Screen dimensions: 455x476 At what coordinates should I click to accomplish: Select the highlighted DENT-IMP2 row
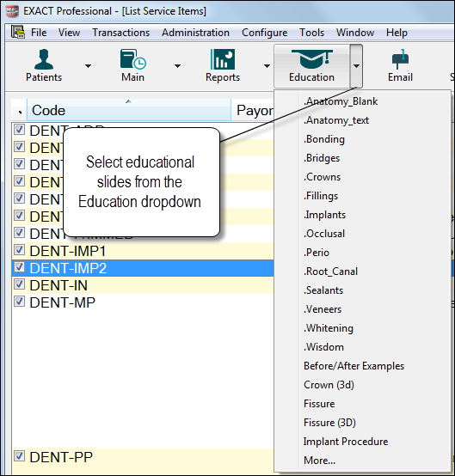(x=143, y=268)
